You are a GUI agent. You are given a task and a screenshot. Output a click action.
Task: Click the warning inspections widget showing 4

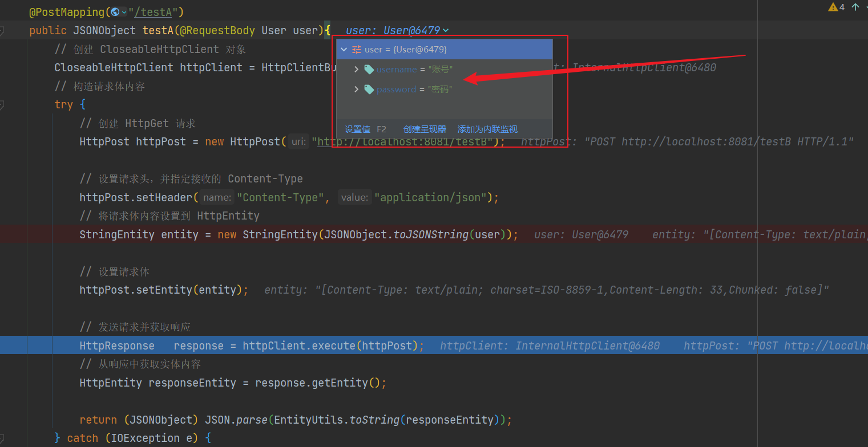tap(837, 7)
